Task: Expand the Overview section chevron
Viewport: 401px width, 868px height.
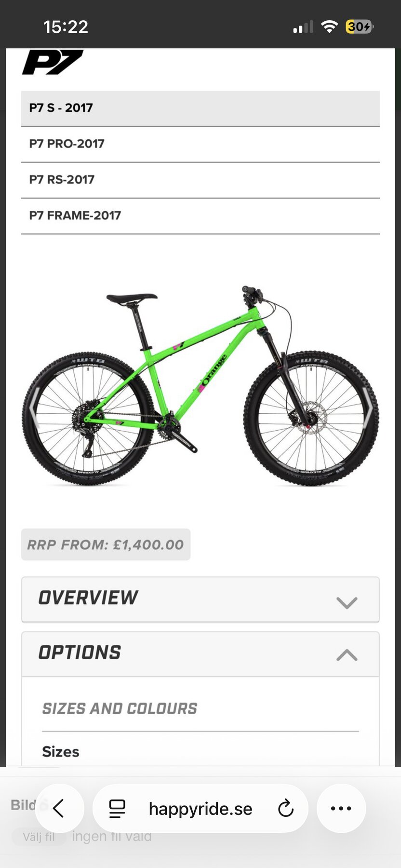Action: (x=347, y=602)
